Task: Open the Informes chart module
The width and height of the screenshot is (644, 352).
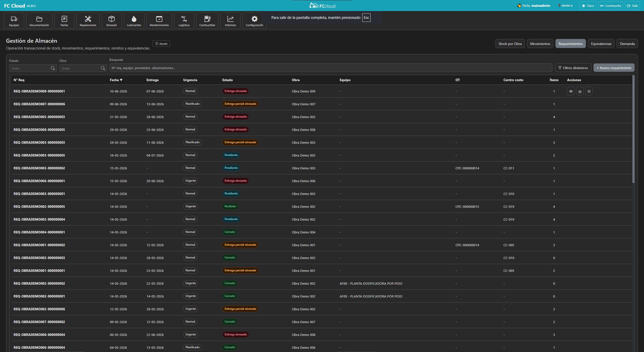Action: click(x=230, y=20)
